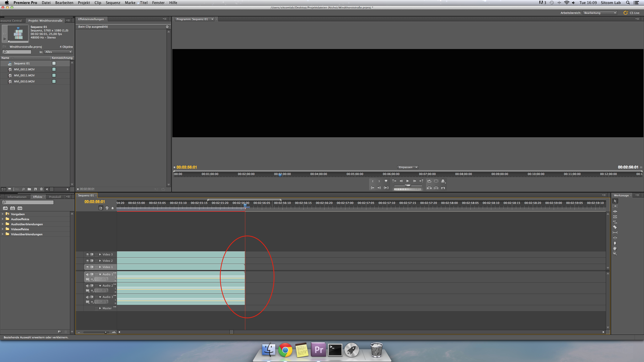Screen dimensions: 644x362
Task: Click the Export Frame camera icon
Action: pyautogui.click(x=443, y=188)
